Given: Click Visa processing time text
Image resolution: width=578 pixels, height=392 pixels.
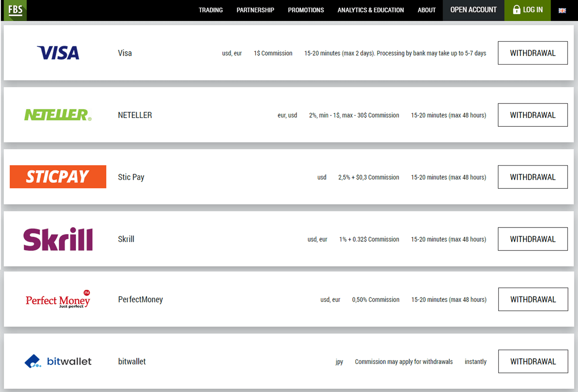Looking at the screenshot, I should pos(395,53).
